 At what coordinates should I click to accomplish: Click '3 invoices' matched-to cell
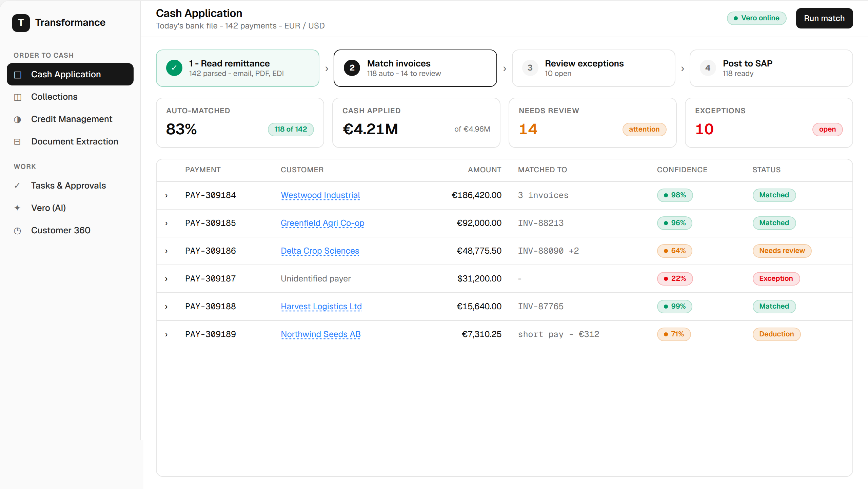[x=543, y=195]
